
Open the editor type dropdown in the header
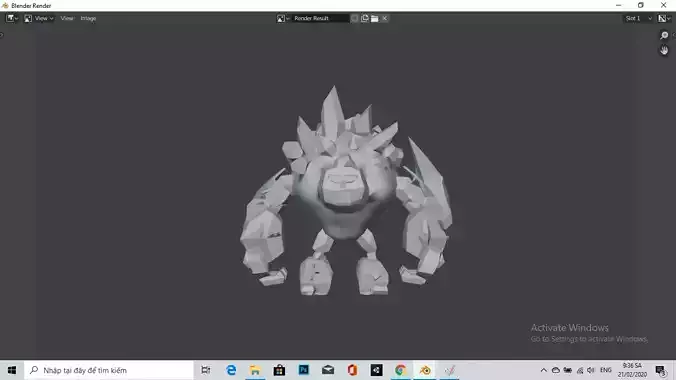click(x=12, y=18)
